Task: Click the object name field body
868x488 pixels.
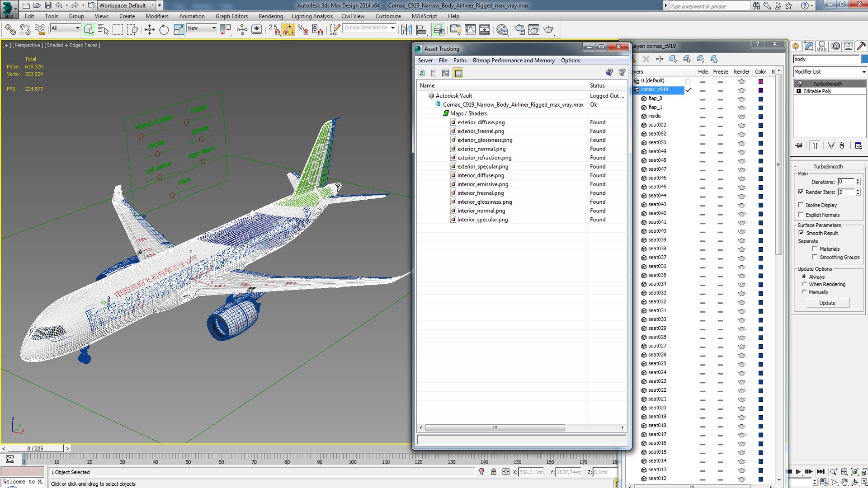Action: (826, 59)
